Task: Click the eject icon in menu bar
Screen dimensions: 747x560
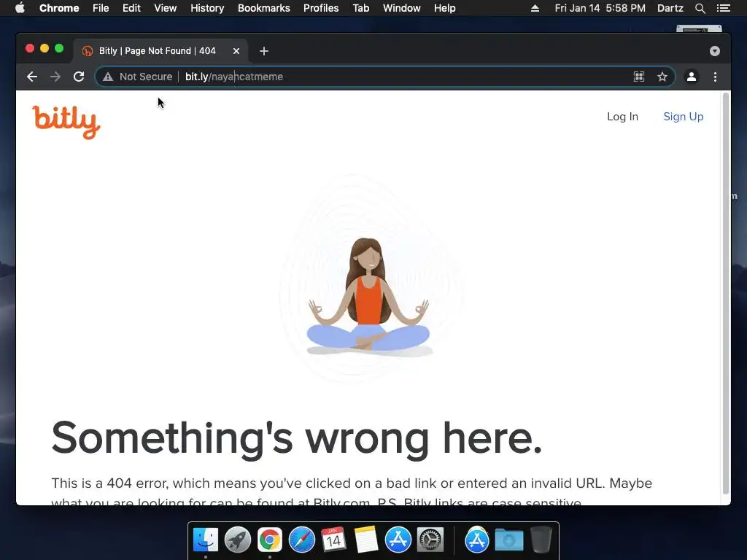Action: coord(535,8)
